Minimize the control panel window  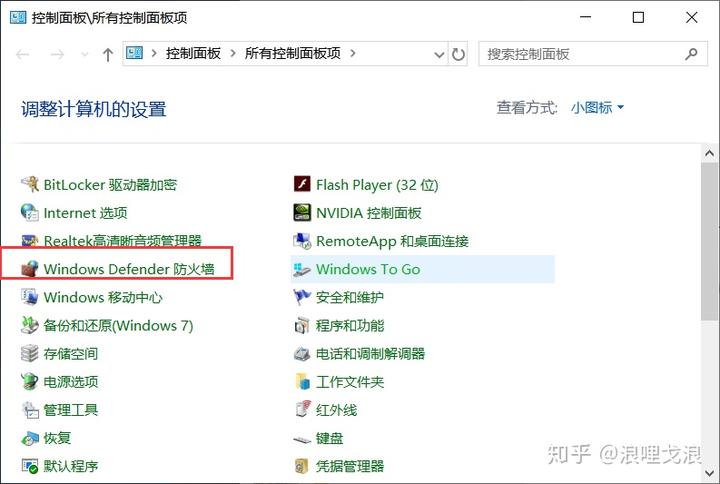[x=585, y=17]
